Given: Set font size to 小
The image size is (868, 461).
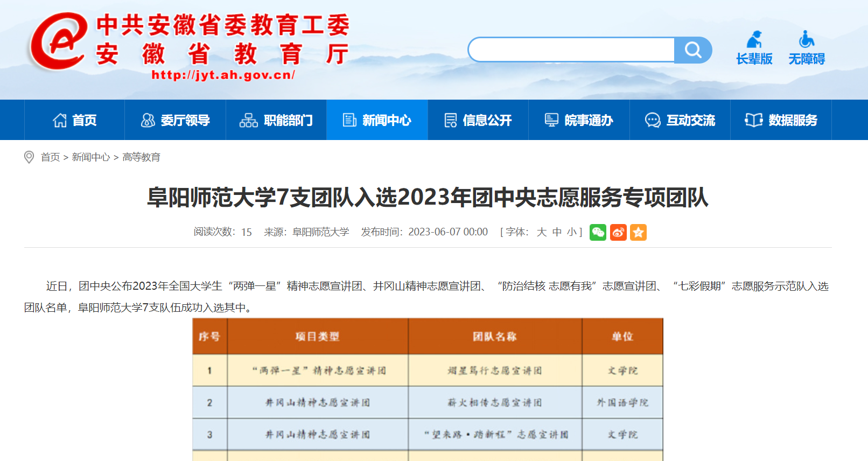Looking at the screenshot, I should tap(571, 232).
